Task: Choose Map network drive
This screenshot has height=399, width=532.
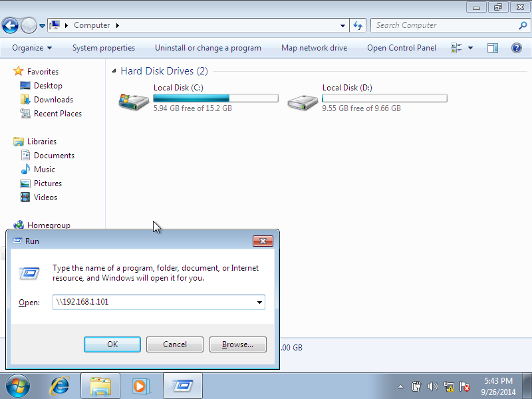Action: pos(314,48)
